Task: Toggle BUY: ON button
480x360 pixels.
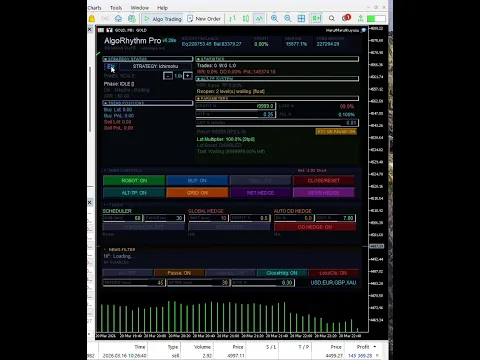Action: coord(197,180)
